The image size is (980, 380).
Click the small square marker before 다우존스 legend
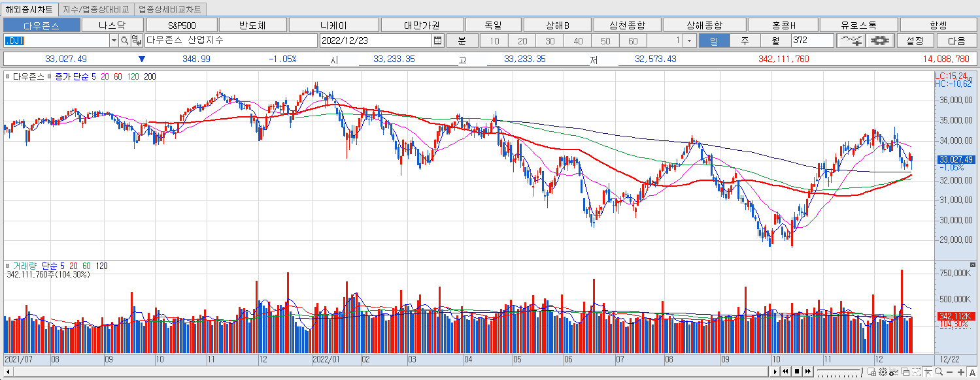pyautogui.click(x=7, y=77)
